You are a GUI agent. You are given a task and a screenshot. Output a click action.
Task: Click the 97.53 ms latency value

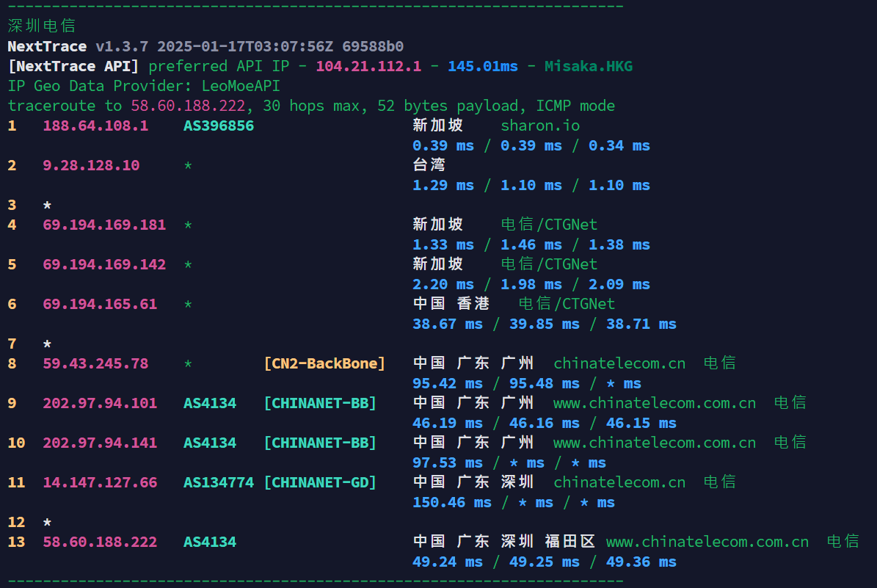pyautogui.click(x=448, y=463)
